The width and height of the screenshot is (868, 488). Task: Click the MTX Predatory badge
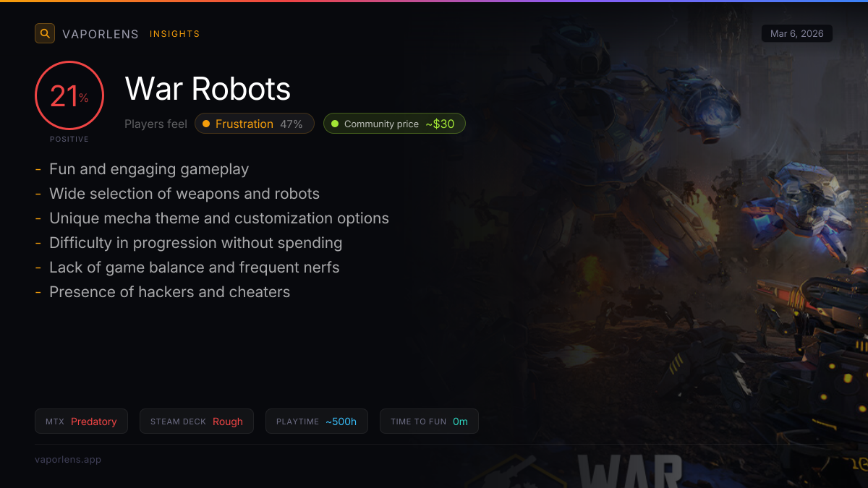[x=81, y=421]
